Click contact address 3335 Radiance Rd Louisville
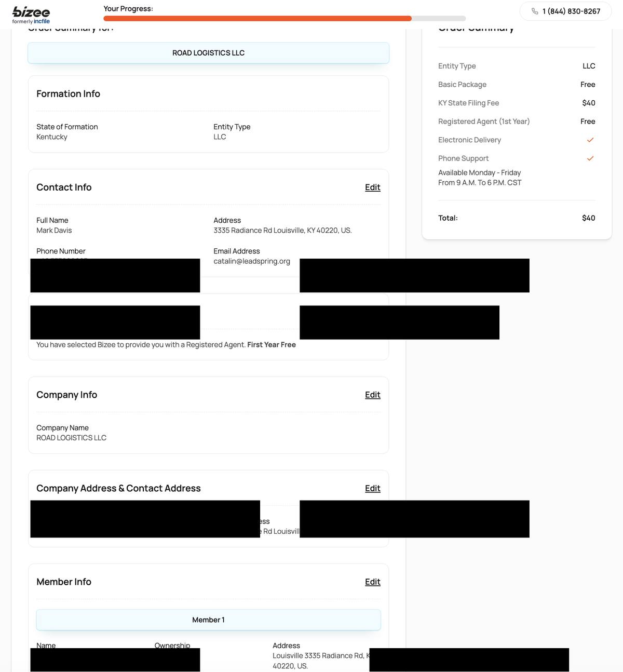 coord(282,231)
